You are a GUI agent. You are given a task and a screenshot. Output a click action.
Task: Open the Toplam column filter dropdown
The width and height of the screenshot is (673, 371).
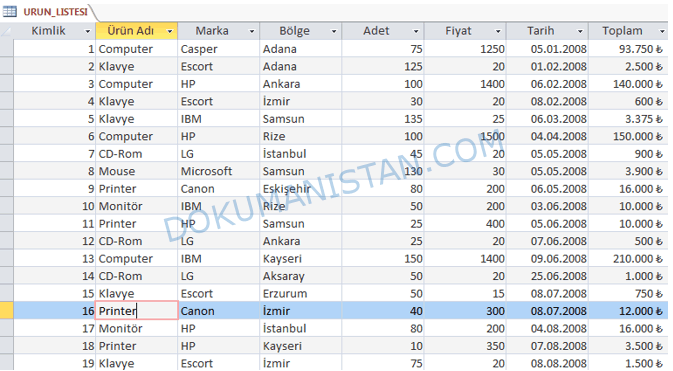click(x=661, y=31)
